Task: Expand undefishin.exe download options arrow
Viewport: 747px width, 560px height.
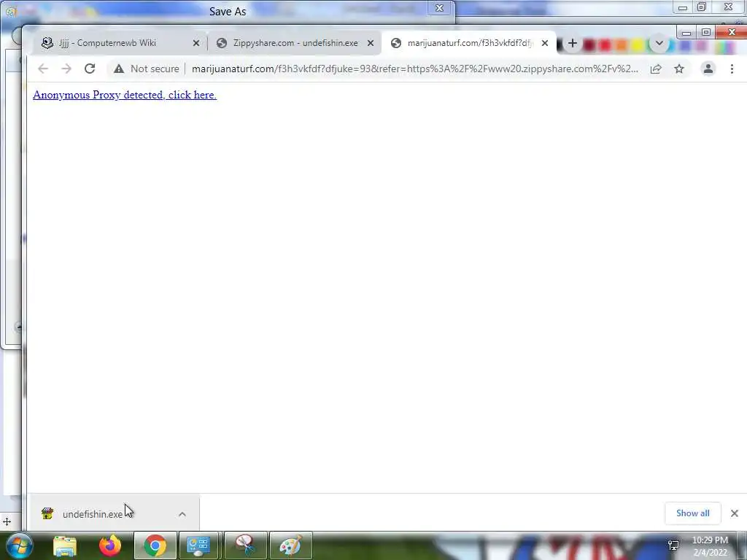Action: [182, 514]
